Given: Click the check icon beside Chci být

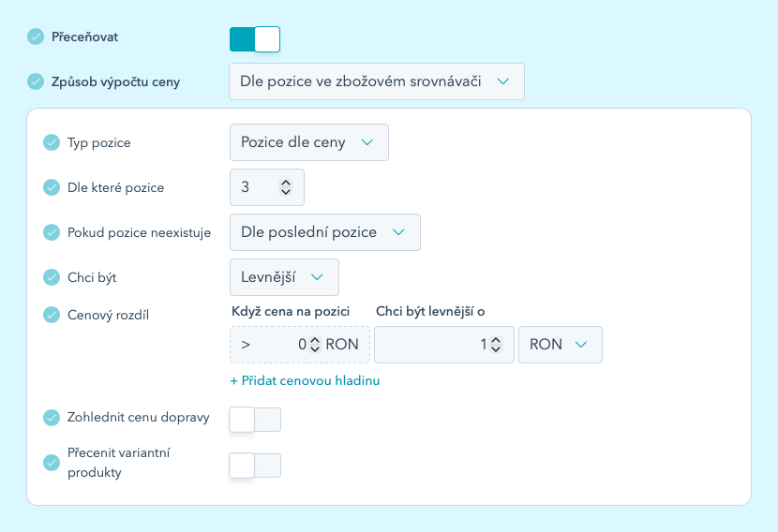Looking at the screenshot, I should (52, 277).
